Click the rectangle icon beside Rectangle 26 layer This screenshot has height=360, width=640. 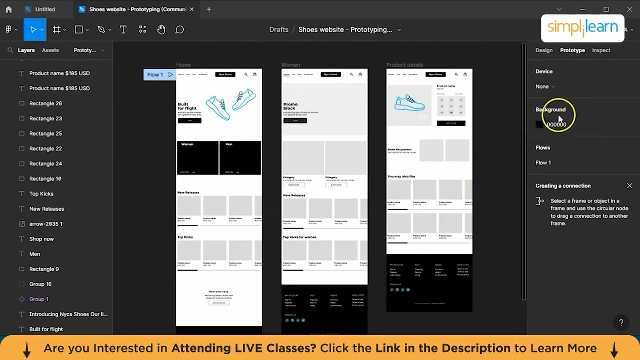tap(22, 104)
